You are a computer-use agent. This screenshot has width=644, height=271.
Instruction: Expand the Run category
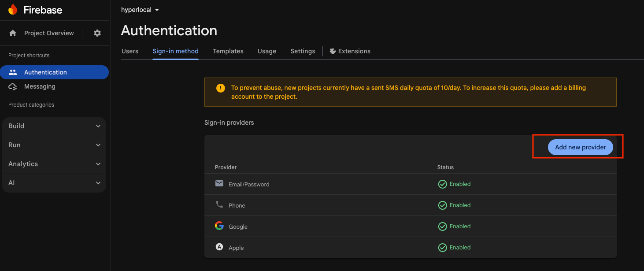(54, 145)
